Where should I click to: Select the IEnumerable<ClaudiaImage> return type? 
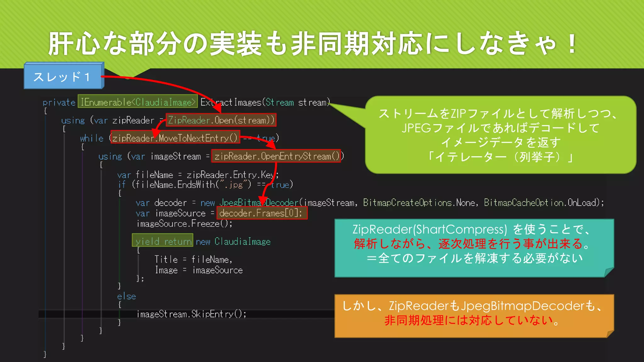(138, 102)
